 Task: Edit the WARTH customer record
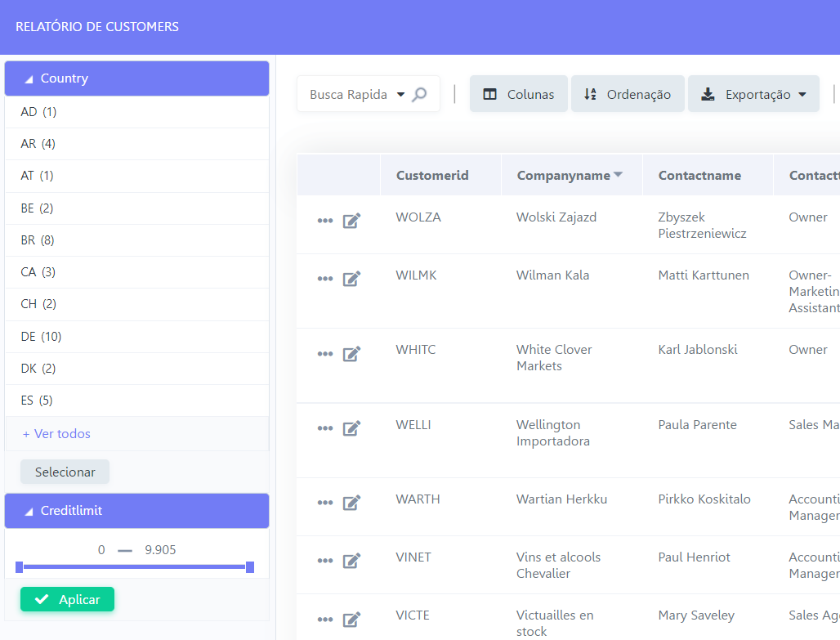click(351, 502)
